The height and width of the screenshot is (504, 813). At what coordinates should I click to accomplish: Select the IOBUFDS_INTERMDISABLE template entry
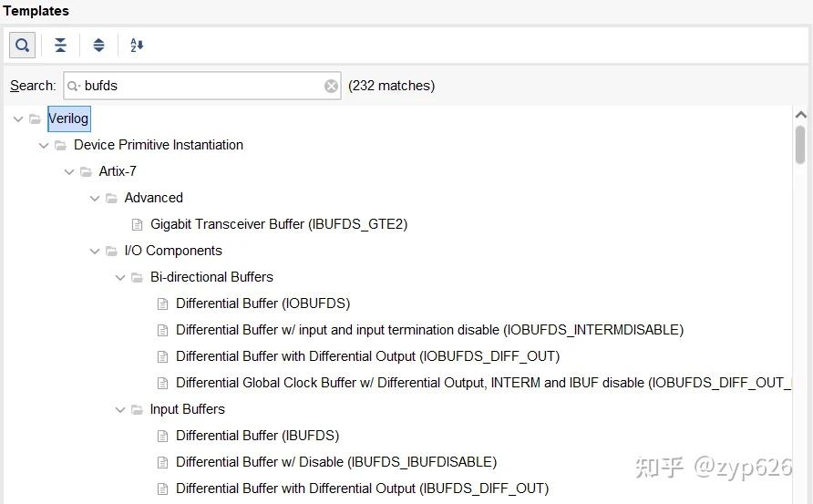(x=429, y=330)
